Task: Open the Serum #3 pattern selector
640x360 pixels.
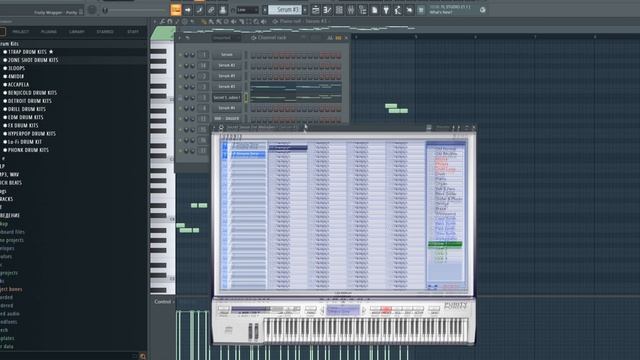Action: tap(285, 10)
